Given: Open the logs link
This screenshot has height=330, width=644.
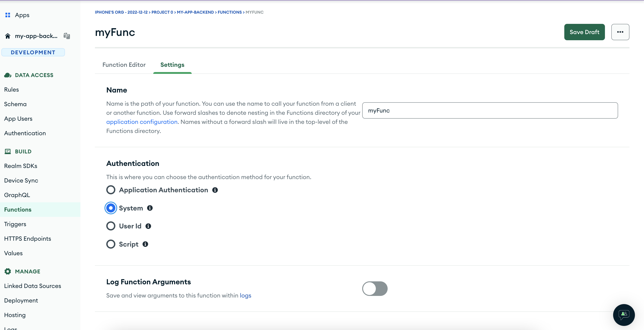Looking at the screenshot, I should pyautogui.click(x=245, y=295).
